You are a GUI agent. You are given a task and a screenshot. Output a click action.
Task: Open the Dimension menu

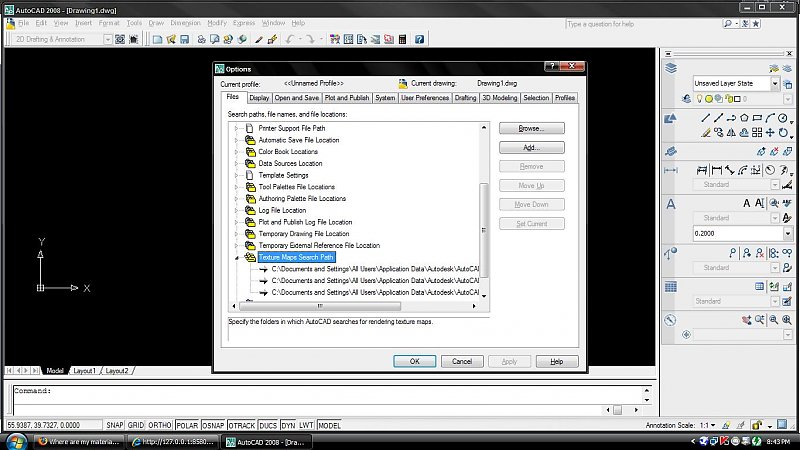[185, 23]
